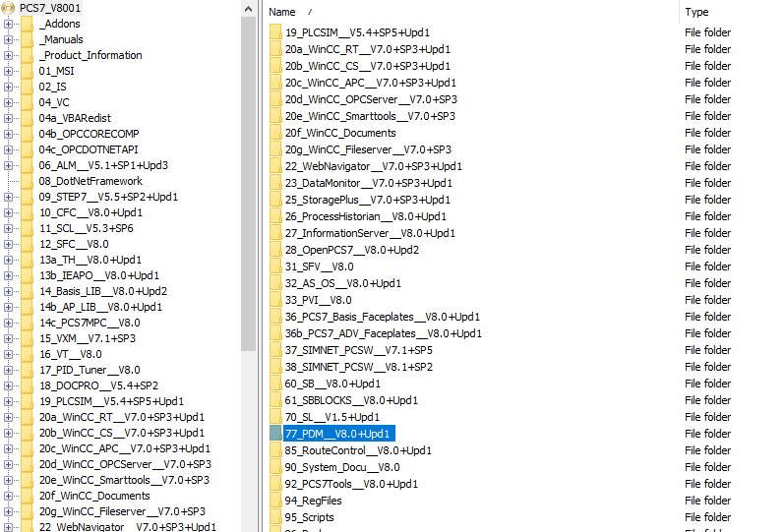Click folder icon of 33_PVI__V8.0

[275, 300]
